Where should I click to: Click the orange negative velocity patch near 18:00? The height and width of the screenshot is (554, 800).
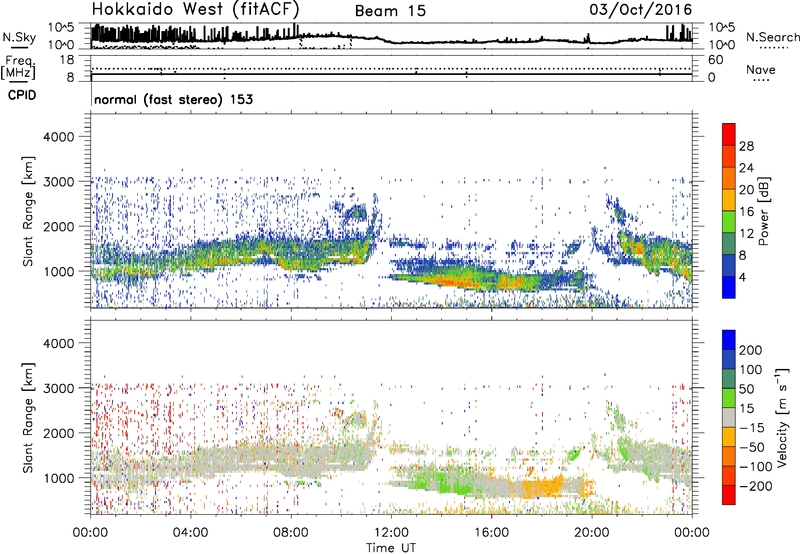[543, 486]
